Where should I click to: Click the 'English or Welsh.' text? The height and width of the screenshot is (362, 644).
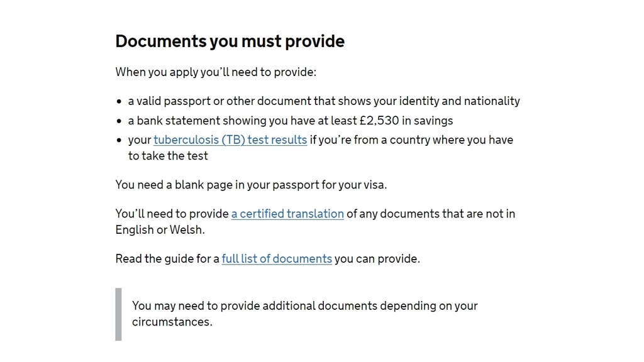tap(160, 230)
